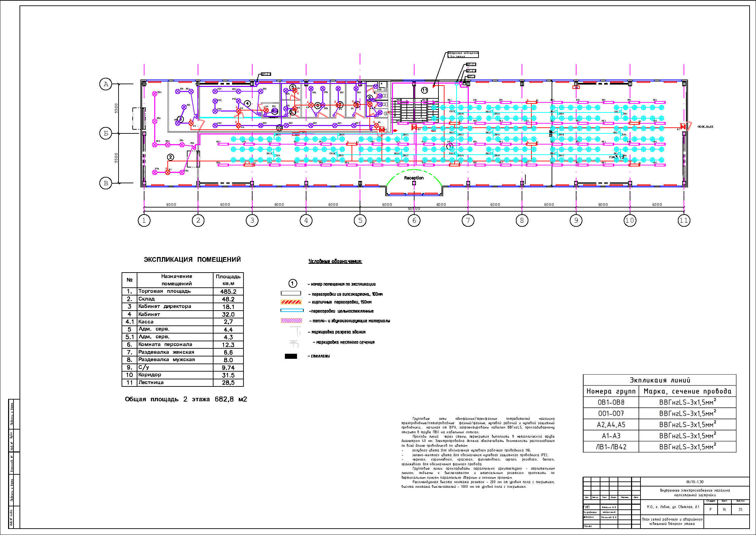Select row axis marker Б

click(x=106, y=133)
